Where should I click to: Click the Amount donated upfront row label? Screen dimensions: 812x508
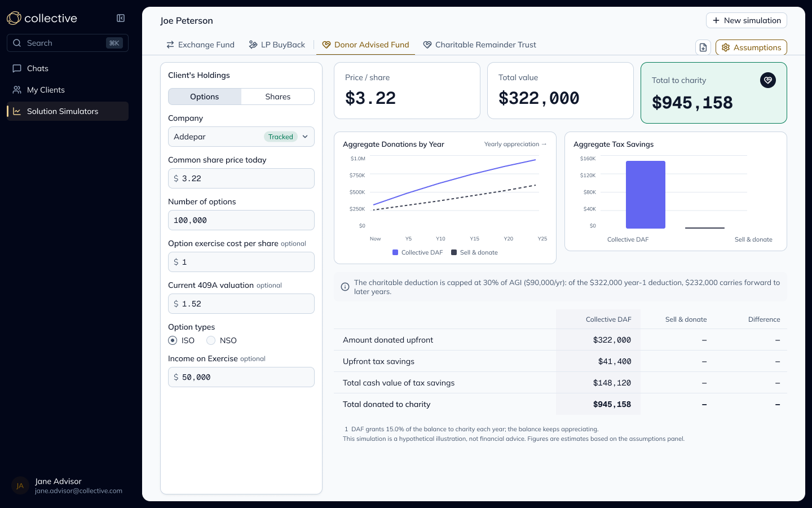(x=388, y=340)
